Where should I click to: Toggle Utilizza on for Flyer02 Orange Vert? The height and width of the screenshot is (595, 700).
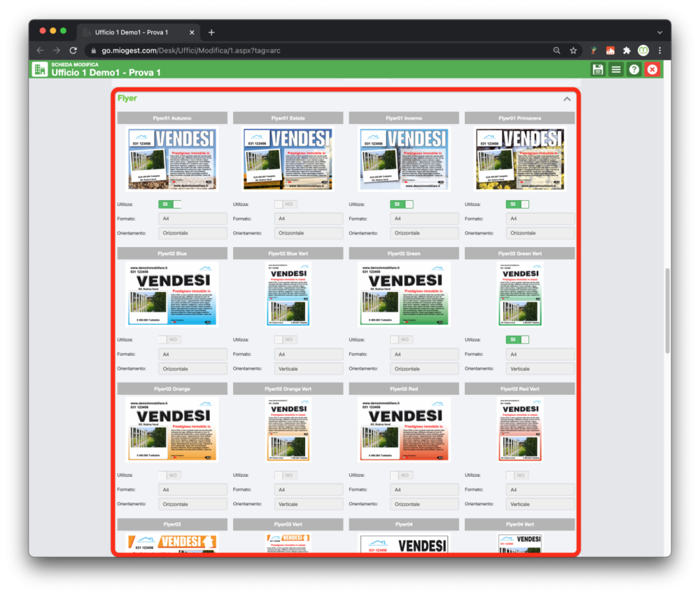[x=286, y=475]
